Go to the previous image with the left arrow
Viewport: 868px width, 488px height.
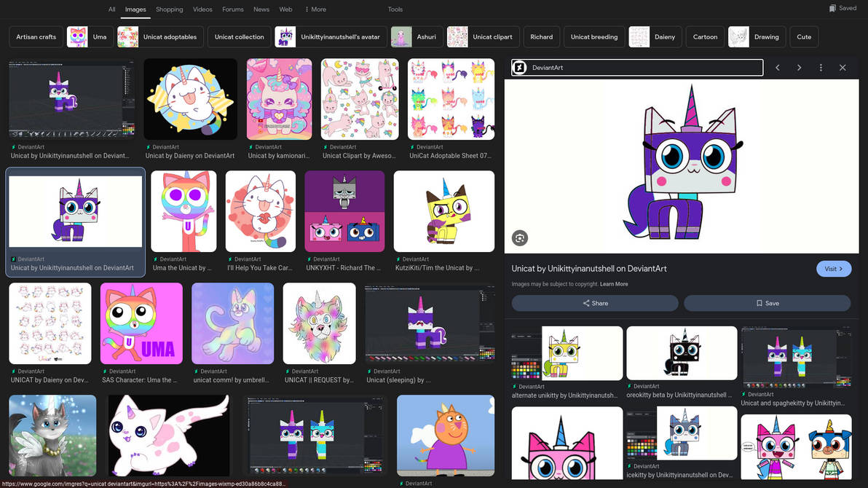[x=777, y=67]
